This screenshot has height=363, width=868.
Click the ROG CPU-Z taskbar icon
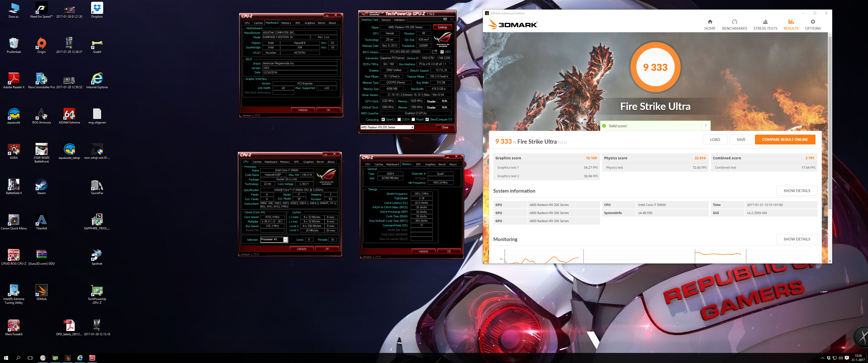(x=92, y=358)
